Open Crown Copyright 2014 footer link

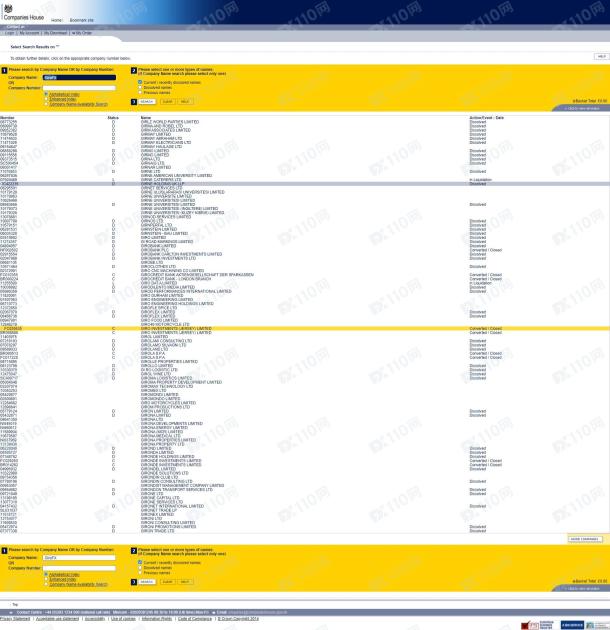point(238,619)
